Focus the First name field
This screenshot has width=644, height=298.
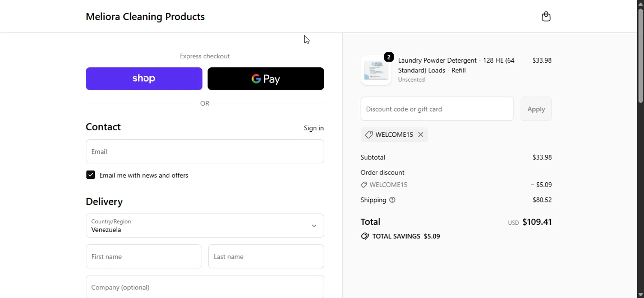tap(143, 256)
